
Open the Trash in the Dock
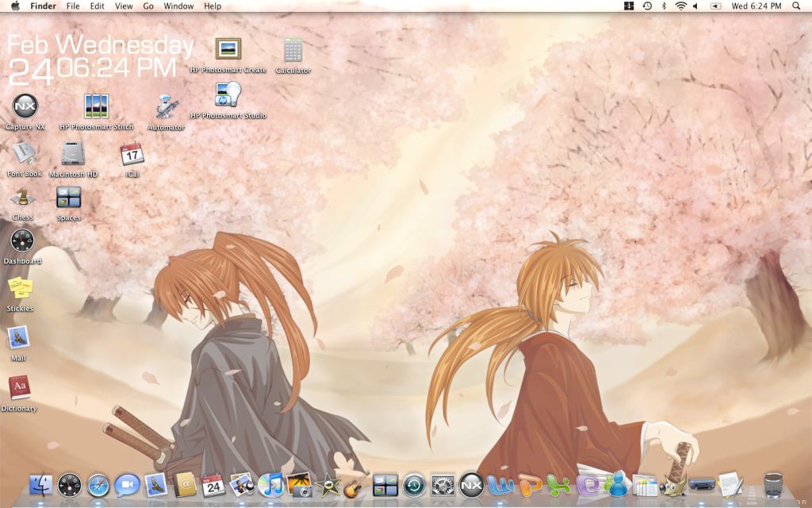pyautogui.click(x=773, y=486)
